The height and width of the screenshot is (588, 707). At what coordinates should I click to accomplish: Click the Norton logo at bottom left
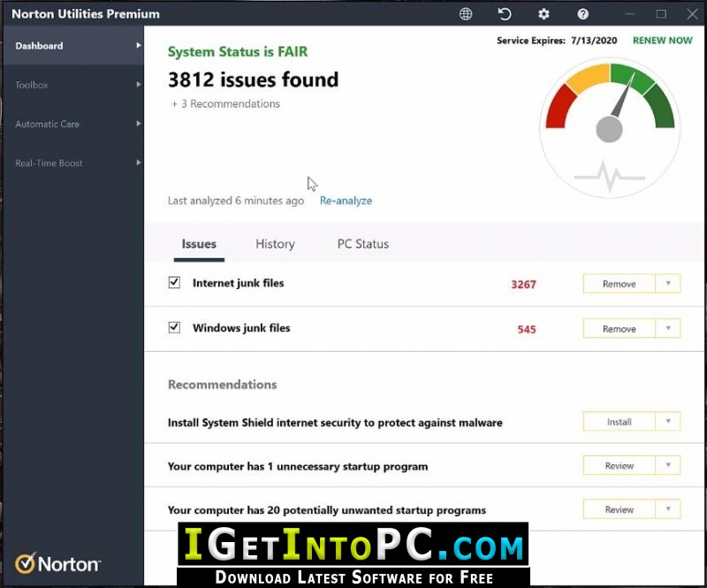[x=58, y=563]
